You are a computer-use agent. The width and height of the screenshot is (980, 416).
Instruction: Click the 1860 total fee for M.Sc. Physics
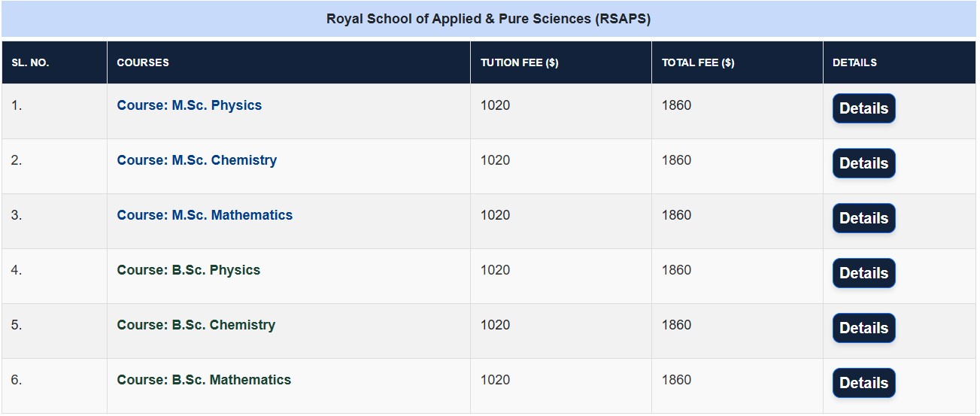676,105
